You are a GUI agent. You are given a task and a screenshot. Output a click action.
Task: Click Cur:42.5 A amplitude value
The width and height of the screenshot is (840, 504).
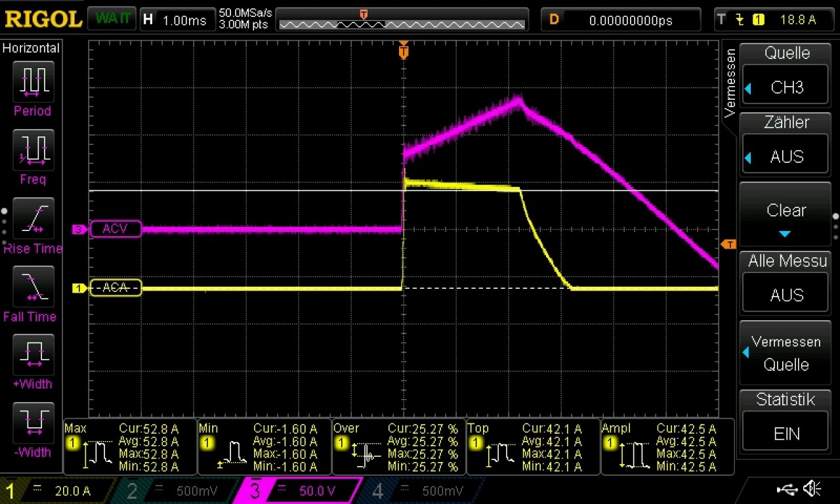tap(686, 429)
